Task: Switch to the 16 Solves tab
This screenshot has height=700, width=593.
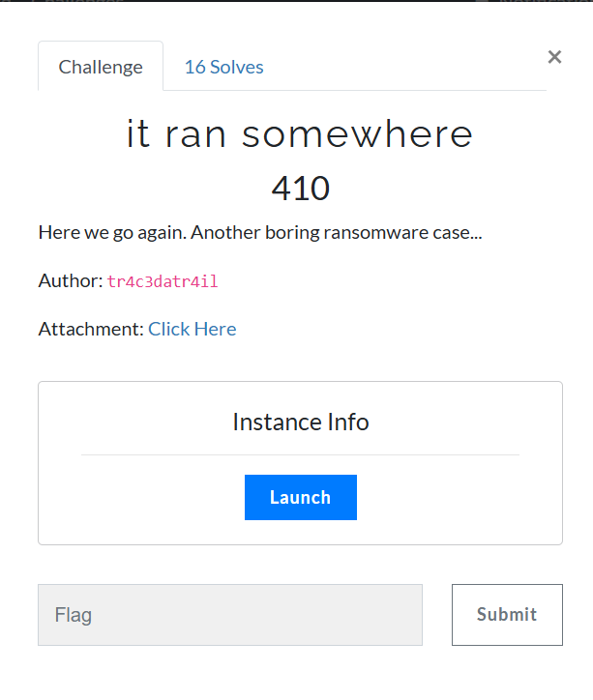Action: [x=223, y=67]
